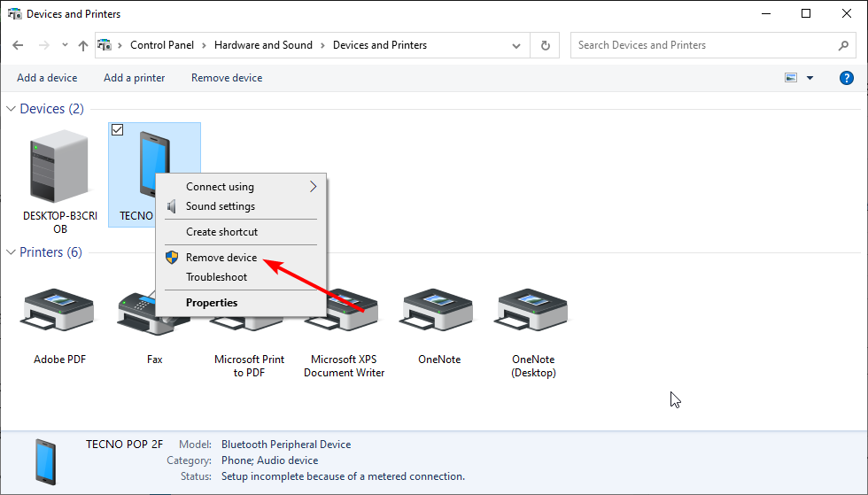
Task: Click the Printers (6) group heading
Action: pyautogui.click(x=51, y=252)
